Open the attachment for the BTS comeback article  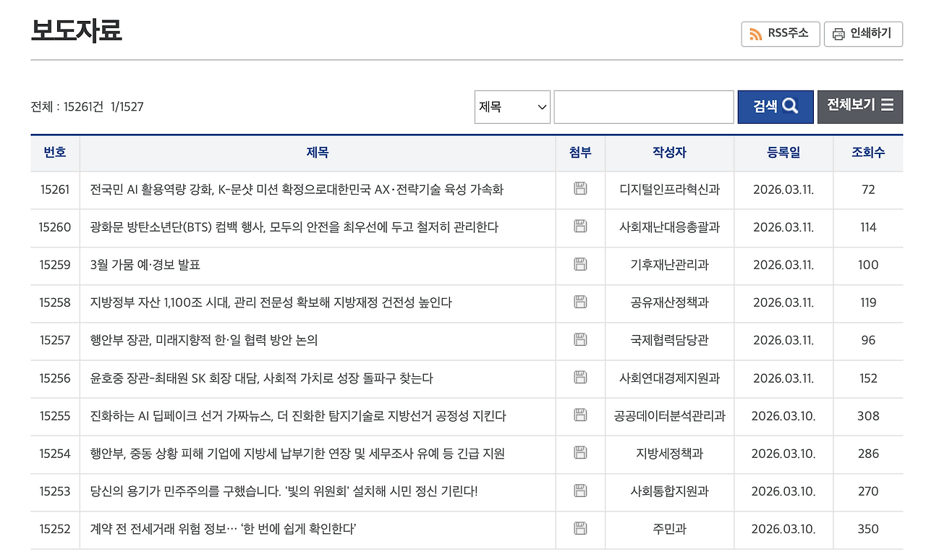tap(579, 227)
